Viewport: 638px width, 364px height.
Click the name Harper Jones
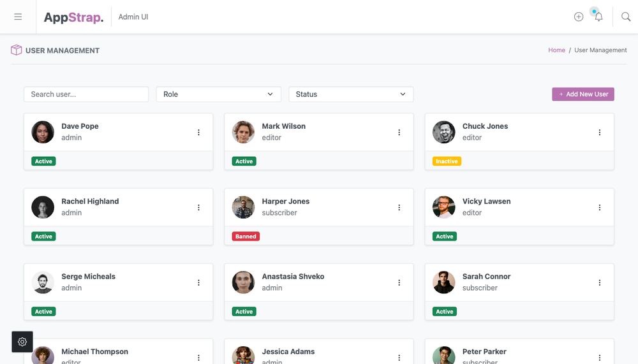(286, 201)
